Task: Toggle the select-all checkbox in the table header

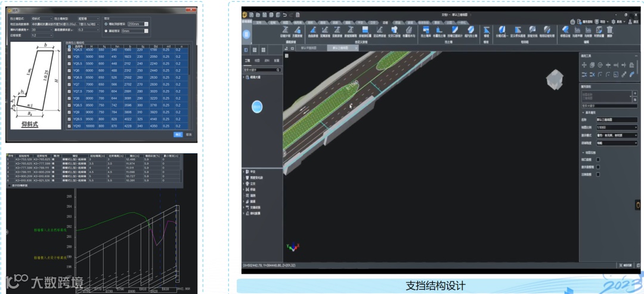Action: coord(69,47)
